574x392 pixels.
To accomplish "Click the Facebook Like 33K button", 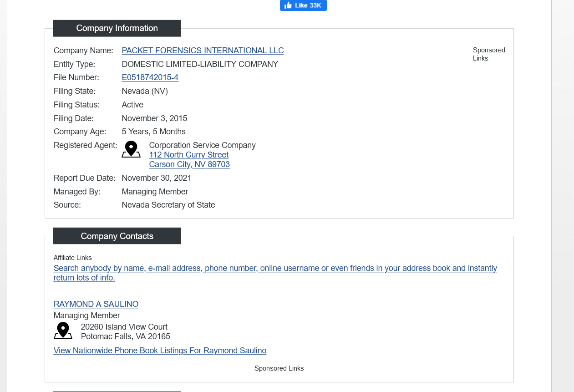I will [x=303, y=5].
